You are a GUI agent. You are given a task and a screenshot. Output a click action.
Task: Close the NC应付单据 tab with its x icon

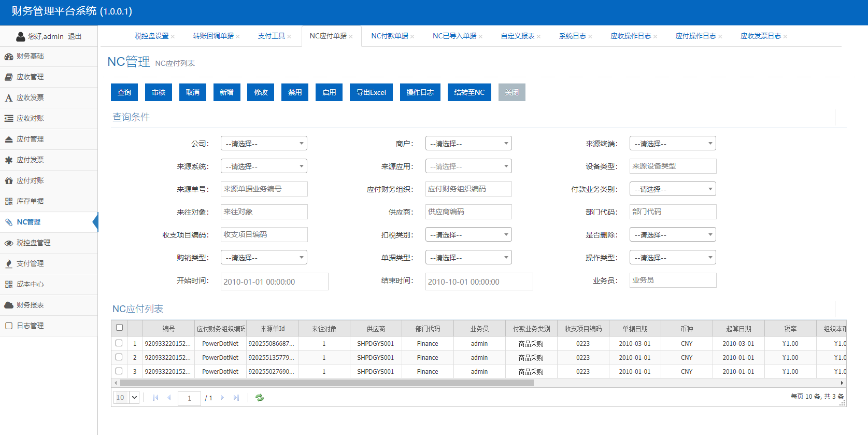tap(351, 37)
